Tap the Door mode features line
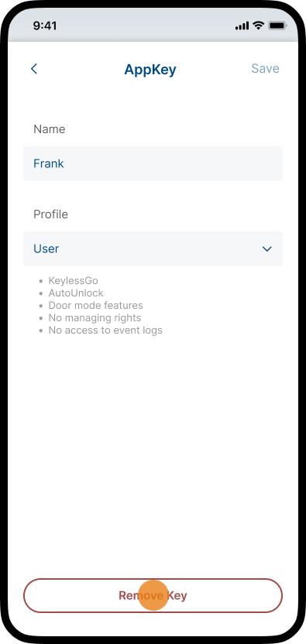Viewport: 306px width, 644px height. [x=96, y=306]
